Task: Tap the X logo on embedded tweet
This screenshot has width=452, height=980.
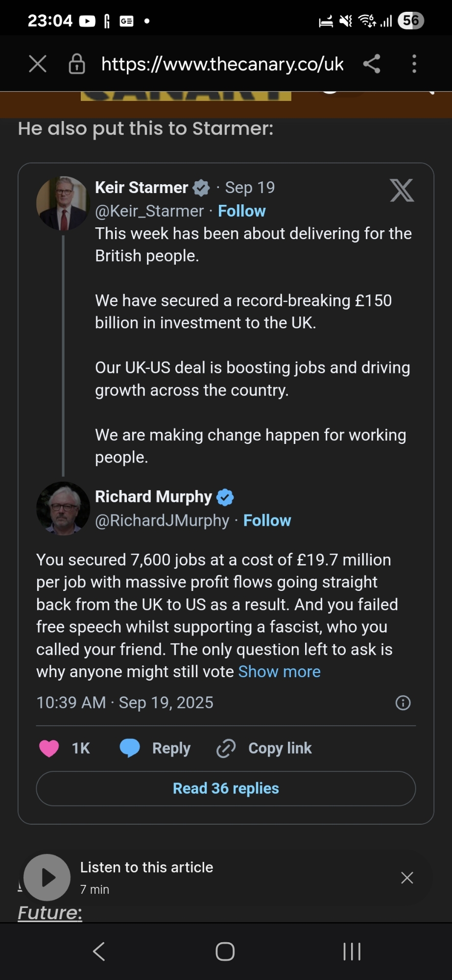Action: pyautogui.click(x=402, y=190)
